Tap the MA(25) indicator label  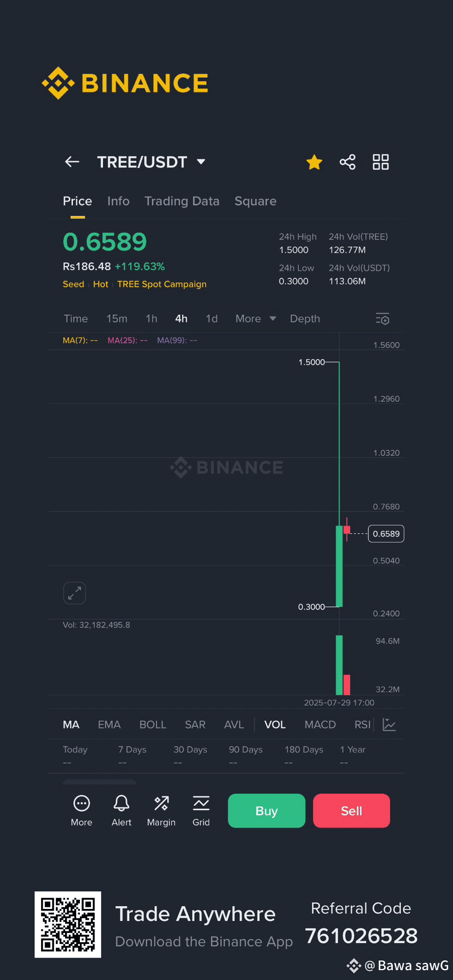coord(127,340)
